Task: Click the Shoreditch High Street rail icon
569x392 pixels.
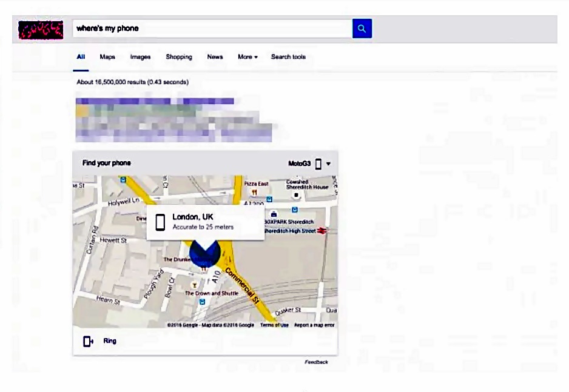Action: [x=322, y=230]
